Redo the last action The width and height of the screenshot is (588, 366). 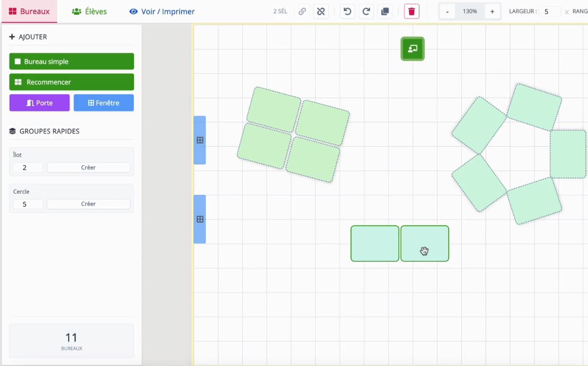click(366, 11)
